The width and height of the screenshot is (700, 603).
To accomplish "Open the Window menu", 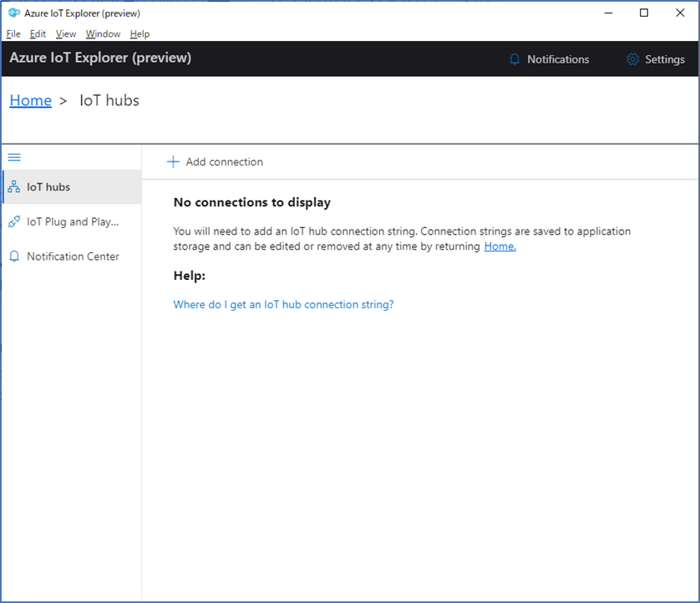I will coord(103,33).
